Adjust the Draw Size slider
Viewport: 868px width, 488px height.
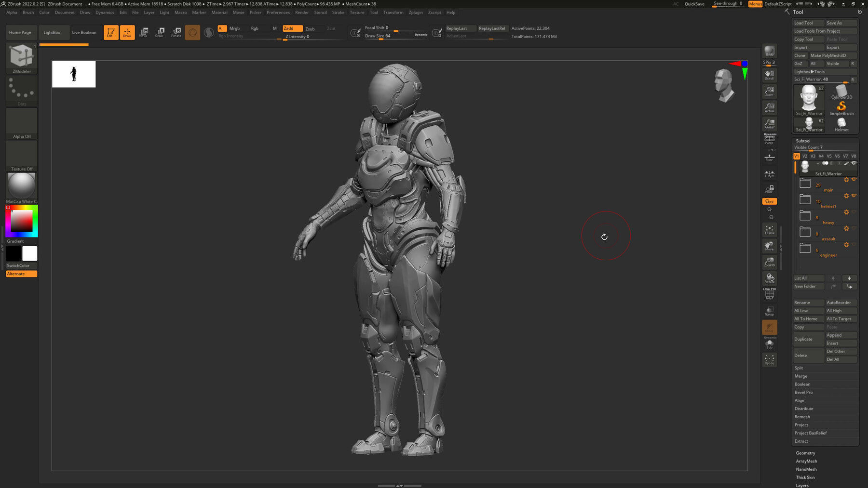396,36
